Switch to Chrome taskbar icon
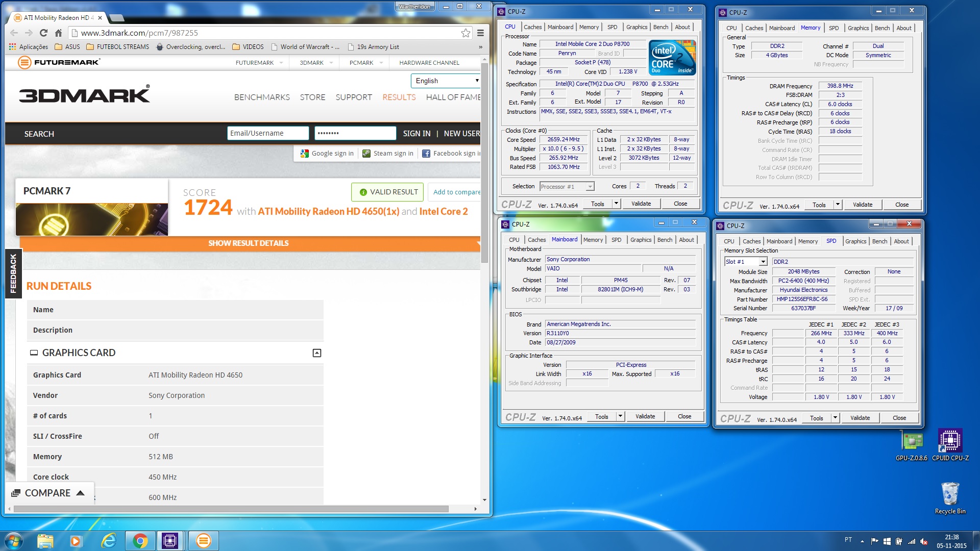This screenshot has height=551, width=980. (140, 541)
